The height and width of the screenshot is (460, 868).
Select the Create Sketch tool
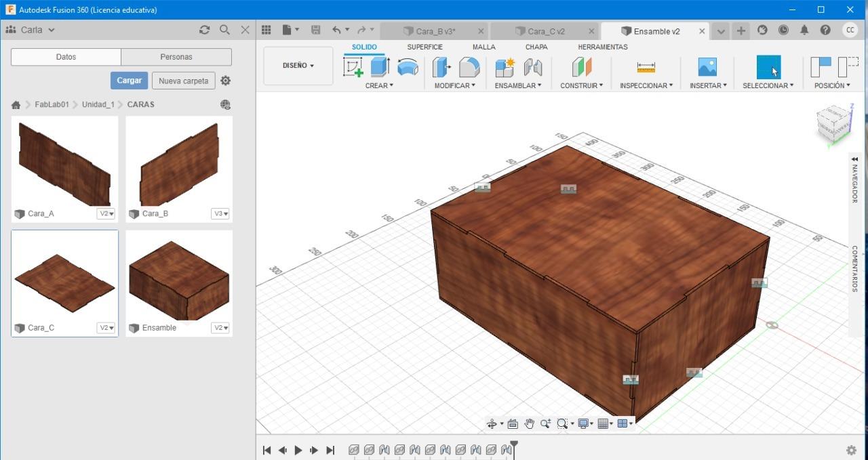[353, 67]
